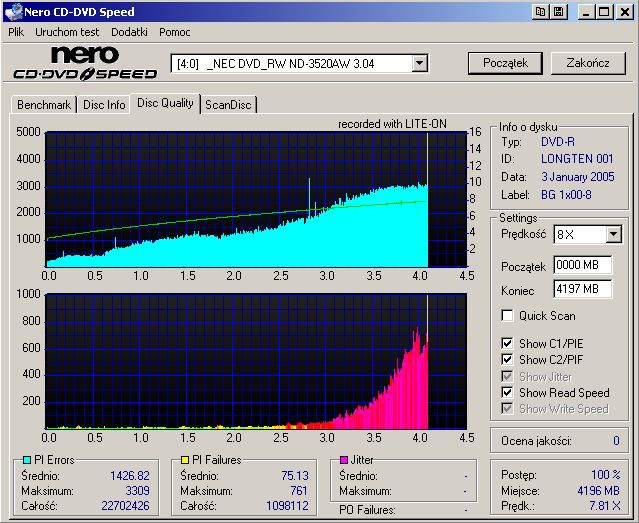The height and width of the screenshot is (523, 639).
Task: Click the Postęp 100 % value
Action: 606,475
